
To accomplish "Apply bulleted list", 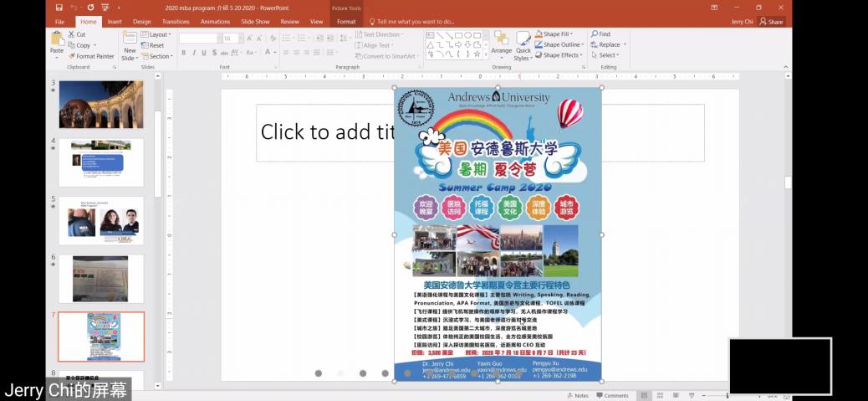I will tap(287, 39).
